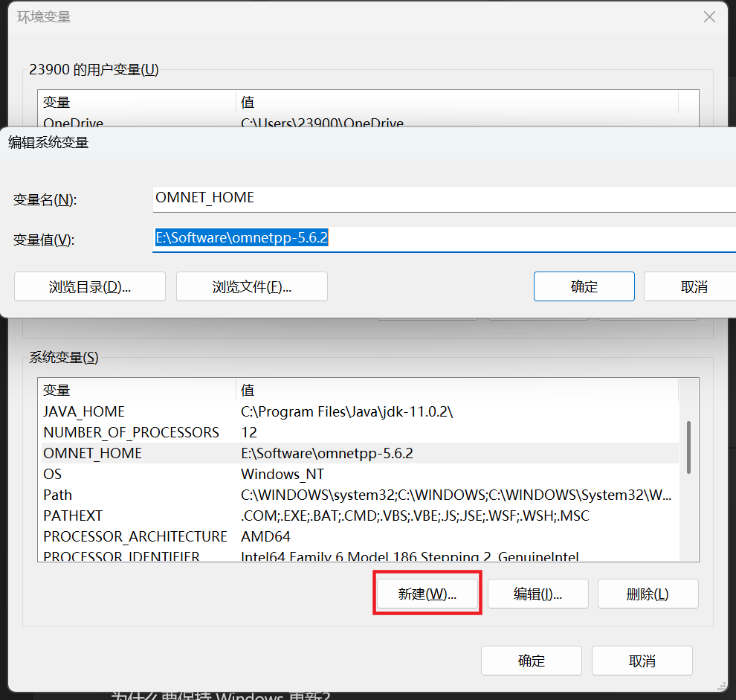The height and width of the screenshot is (700, 736).
Task: Click 确定 at bottom of 环境变量 window
Action: (531, 661)
